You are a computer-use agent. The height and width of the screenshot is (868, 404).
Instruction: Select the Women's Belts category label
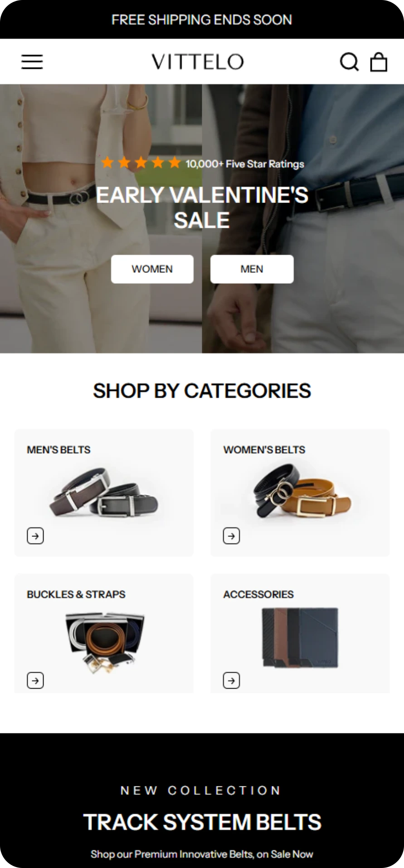264,450
